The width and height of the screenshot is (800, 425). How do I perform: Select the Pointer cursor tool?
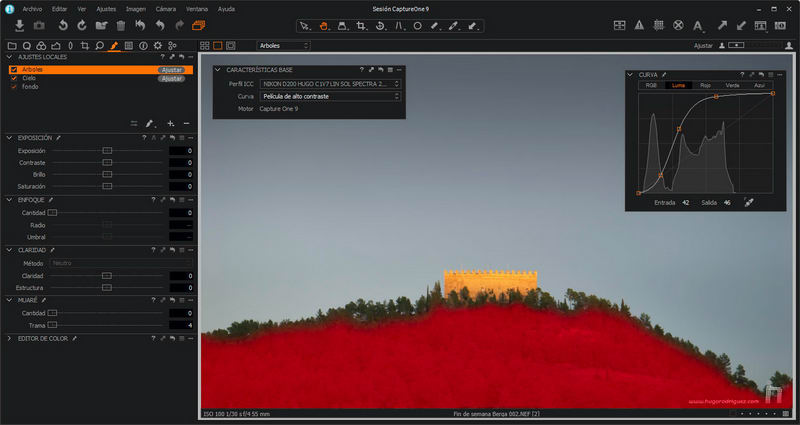pyautogui.click(x=305, y=26)
